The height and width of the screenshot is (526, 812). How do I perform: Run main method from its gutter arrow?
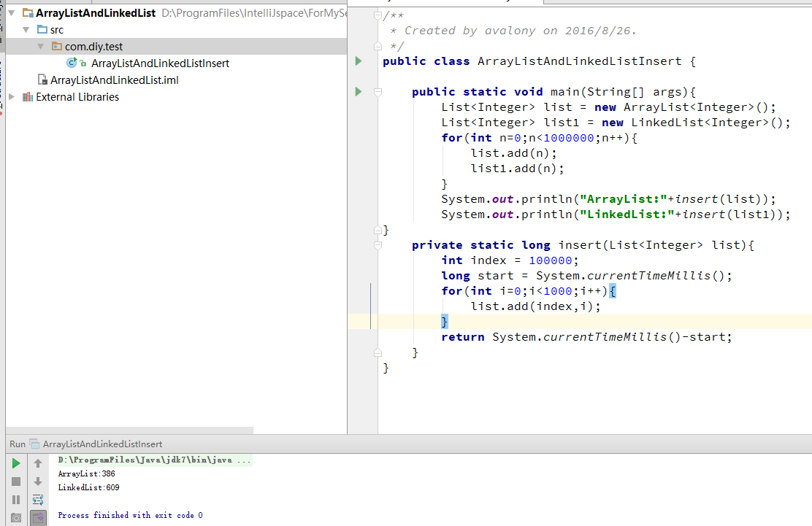tap(358, 92)
